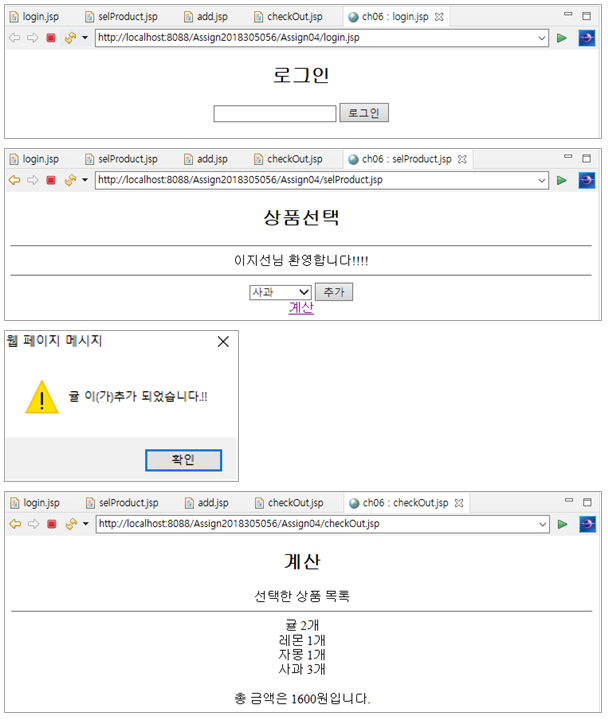This screenshot has width=608, height=720.
Task: Click back arrow in checkOut.jsp browser toolbar
Action: (x=15, y=524)
